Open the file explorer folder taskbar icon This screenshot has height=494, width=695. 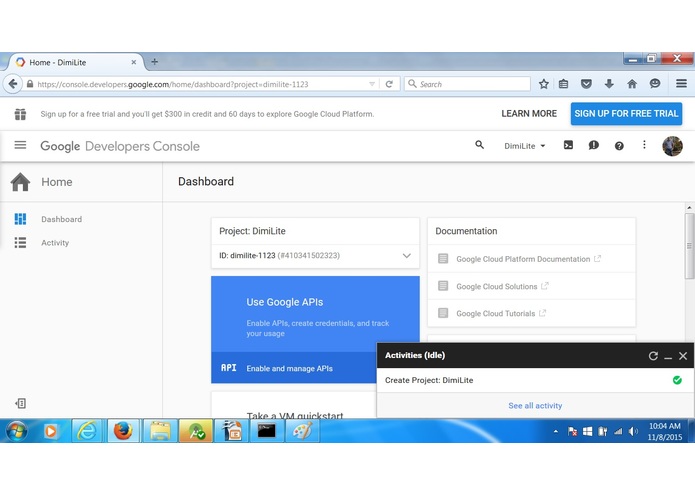(x=160, y=431)
